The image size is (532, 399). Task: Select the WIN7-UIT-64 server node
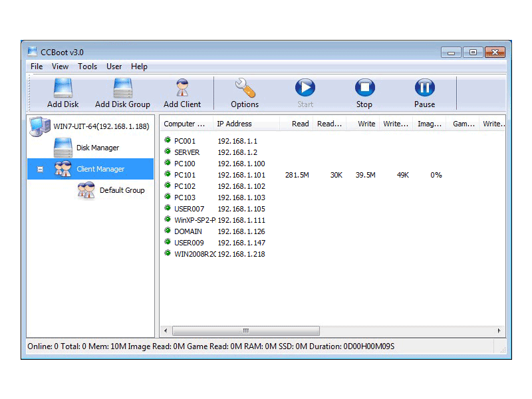[101, 126]
